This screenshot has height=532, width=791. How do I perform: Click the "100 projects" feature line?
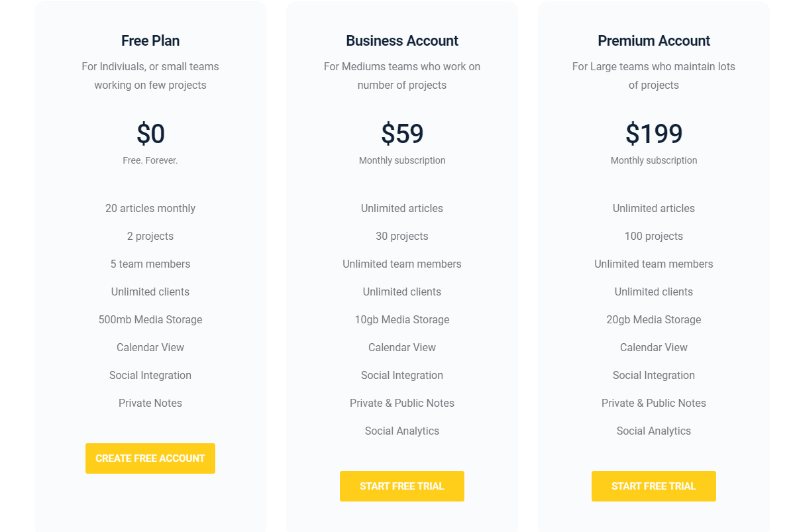point(654,237)
